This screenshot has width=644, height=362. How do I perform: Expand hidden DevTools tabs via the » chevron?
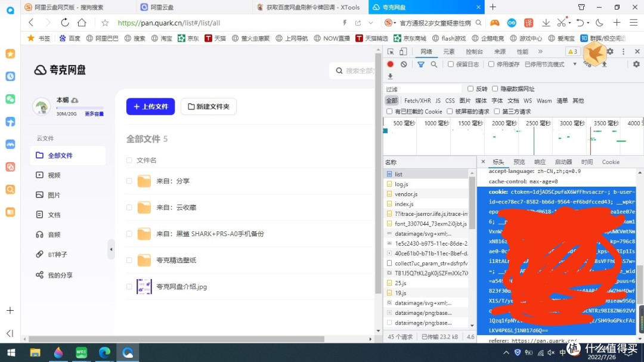pyautogui.click(x=541, y=51)
